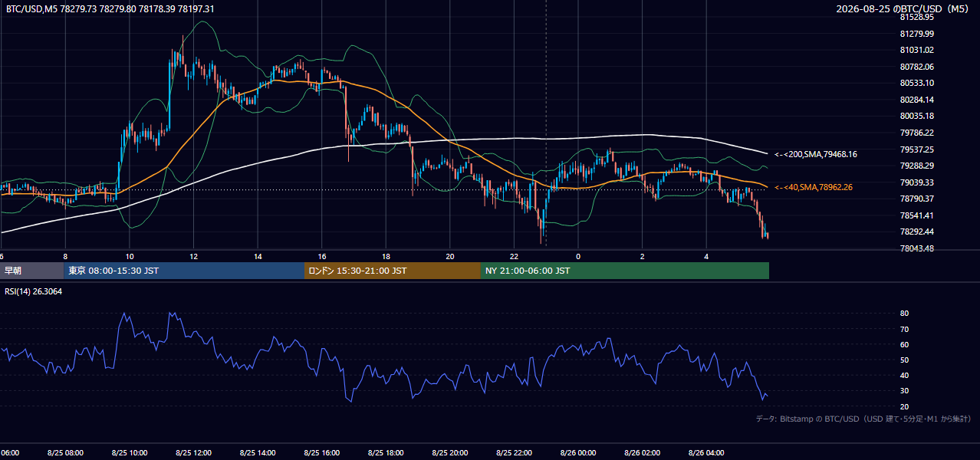Click hour label 0 under the price chart
This screenshot has width=980, height=460.
click(x=578, y=256)
